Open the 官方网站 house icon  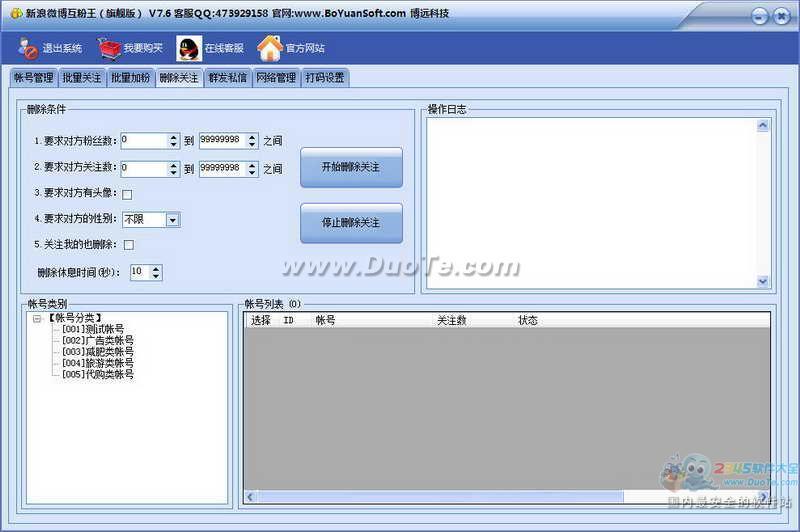[x=269, y=48]
